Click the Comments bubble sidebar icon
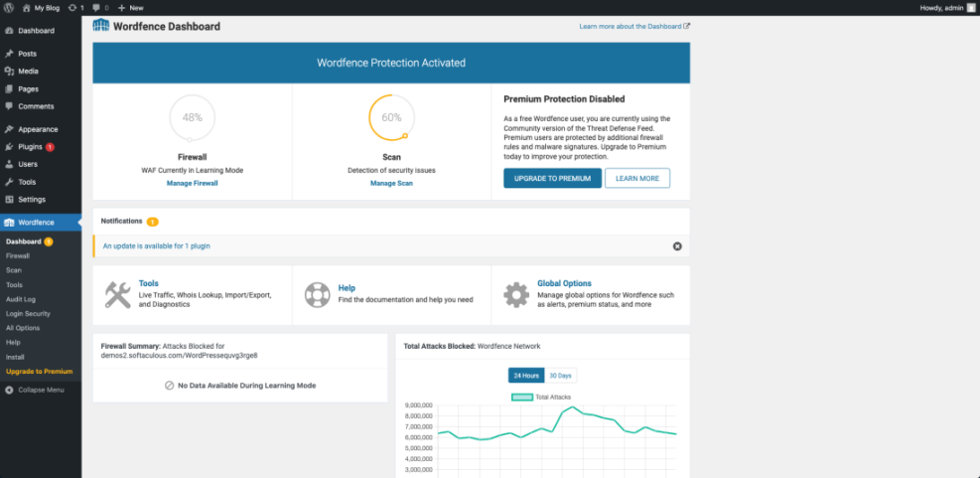This screenshot has height=478, width=980. 9,106
